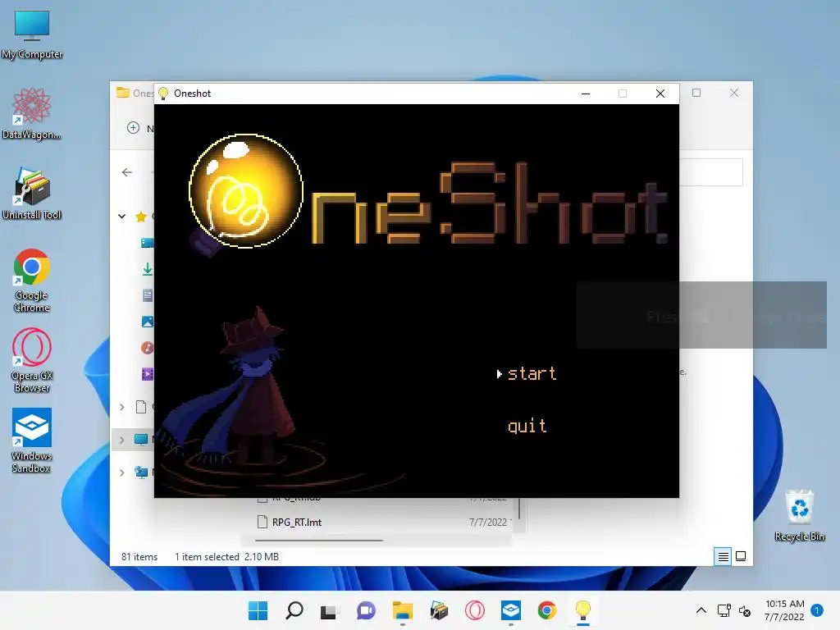The width and height of the screenshot is (840, 630).
Task: Open the Windows Start menu
Action: 258,610
